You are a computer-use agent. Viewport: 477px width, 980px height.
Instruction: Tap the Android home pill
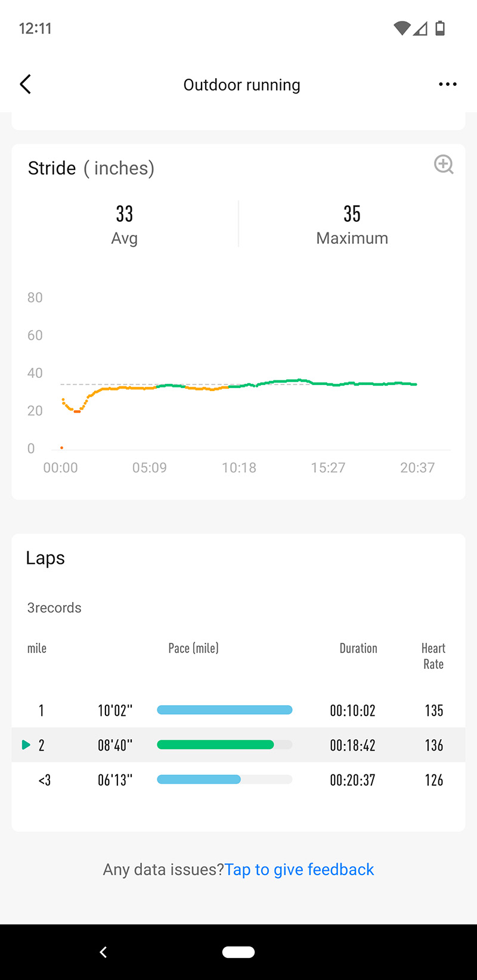click(238, 952)
